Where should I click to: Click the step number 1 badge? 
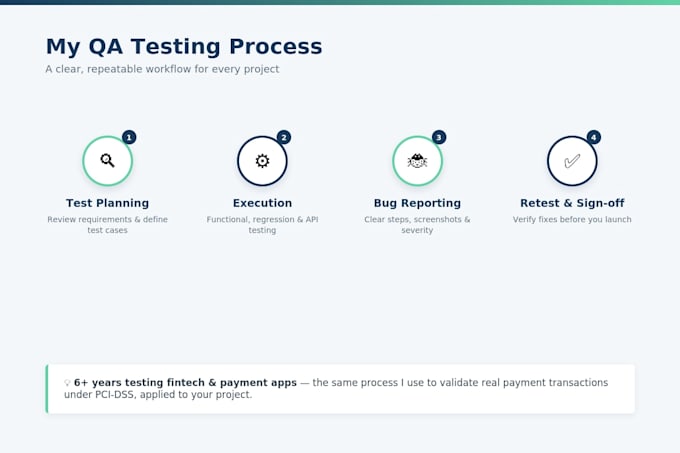pos(129,137)
